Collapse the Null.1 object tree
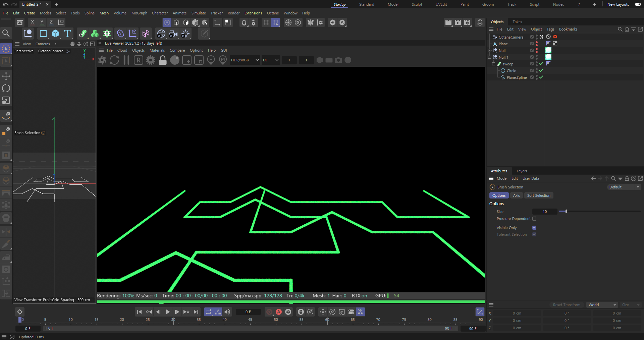The image size is (644, 340). click(x=490, y=57)
